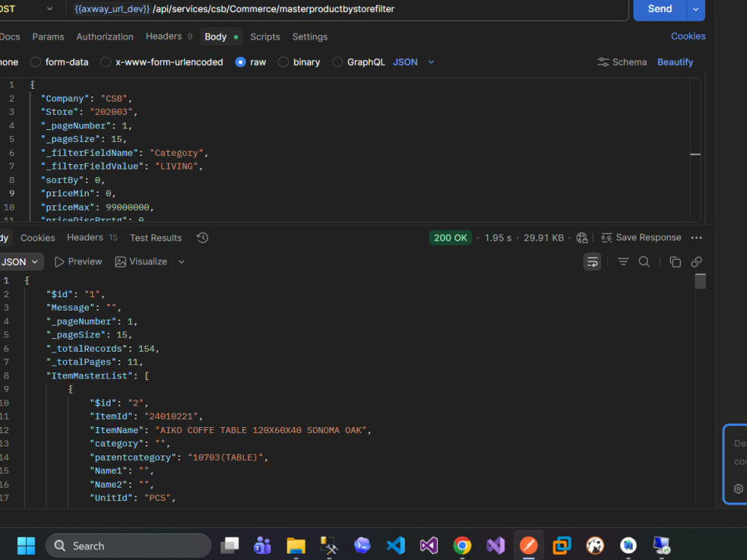Open Postman from the taskbar
Viewport: 747px width, 560px height.
(529, 545)
